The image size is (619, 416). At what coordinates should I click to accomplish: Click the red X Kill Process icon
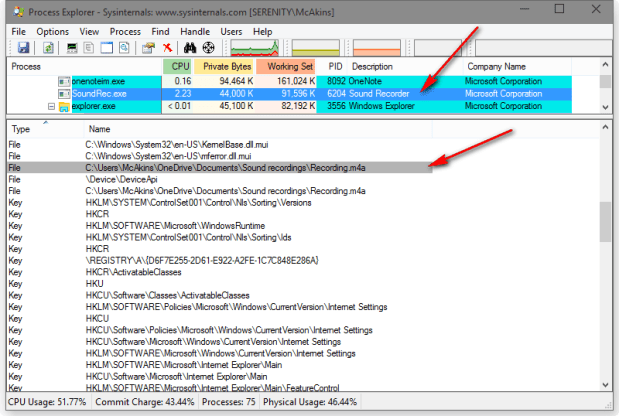pyautogui.click(x=167, y=47)
